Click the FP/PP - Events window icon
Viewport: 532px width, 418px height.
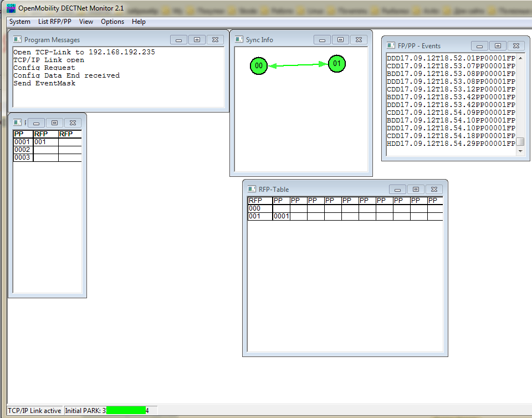(x=391, y=45)
